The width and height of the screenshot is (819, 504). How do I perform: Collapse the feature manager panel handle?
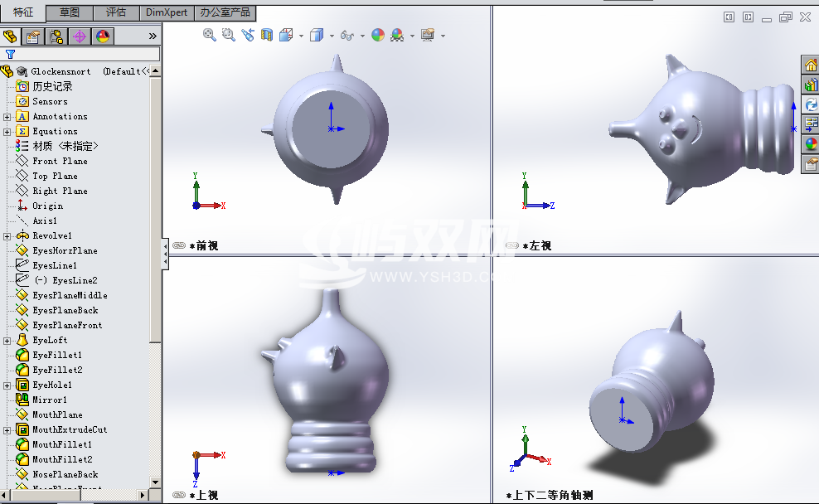(165, 254)
